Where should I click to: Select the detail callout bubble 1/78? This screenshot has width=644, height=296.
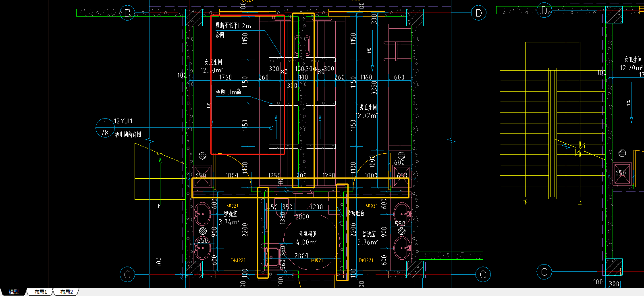(105, 127)
